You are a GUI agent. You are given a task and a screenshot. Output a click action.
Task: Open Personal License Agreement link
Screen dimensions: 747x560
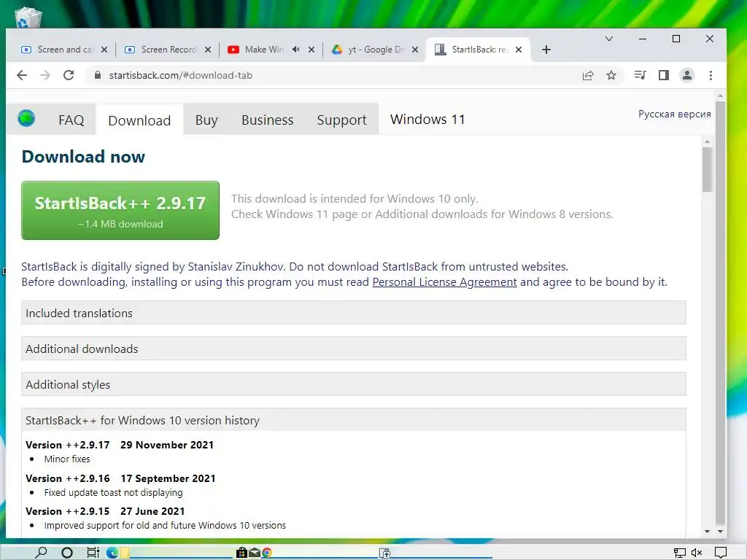pyautogui.click(x=444, y=282)
